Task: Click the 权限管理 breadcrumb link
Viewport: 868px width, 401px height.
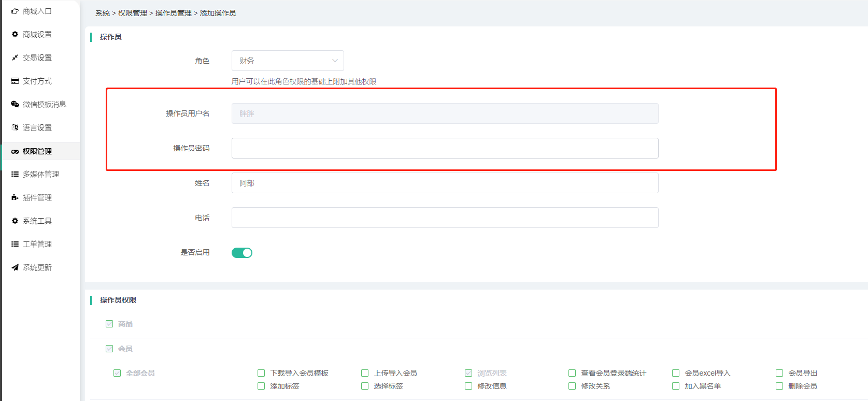Action: point(133,13)
